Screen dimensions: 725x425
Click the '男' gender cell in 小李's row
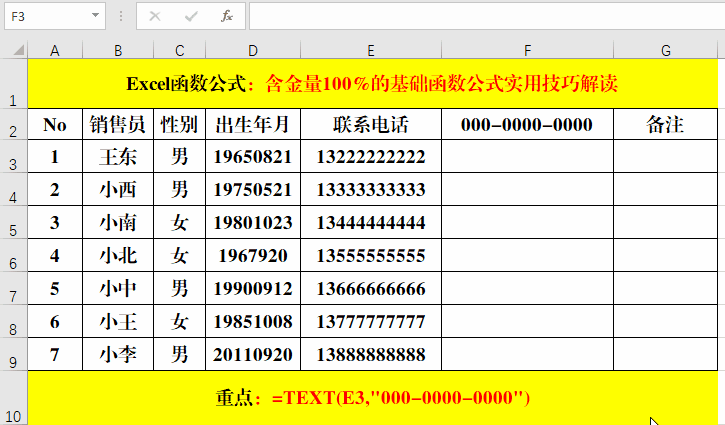click(179, 354)
